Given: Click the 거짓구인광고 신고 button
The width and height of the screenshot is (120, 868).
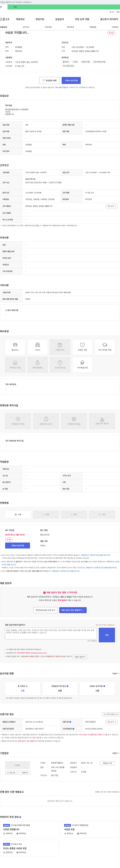Looking at the screenshot, I should click(x=111, y=714).
